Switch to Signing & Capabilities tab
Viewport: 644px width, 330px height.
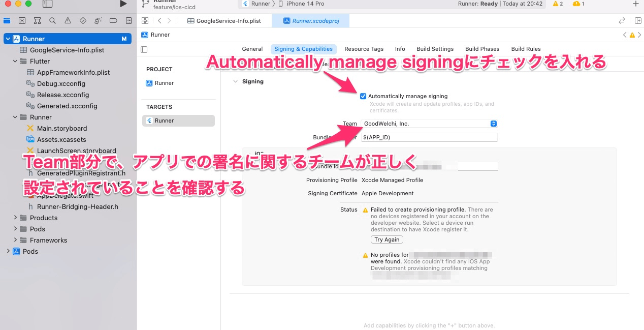click(303, 49)
